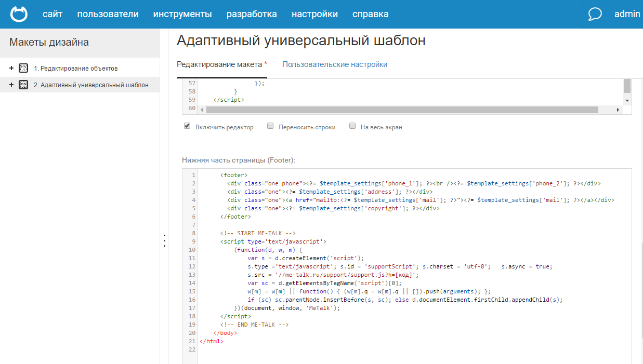The image size is (643, 364).
Task: Click the layout icon beside Адаптивный универсальный шаблон
Action: [23, 85]
